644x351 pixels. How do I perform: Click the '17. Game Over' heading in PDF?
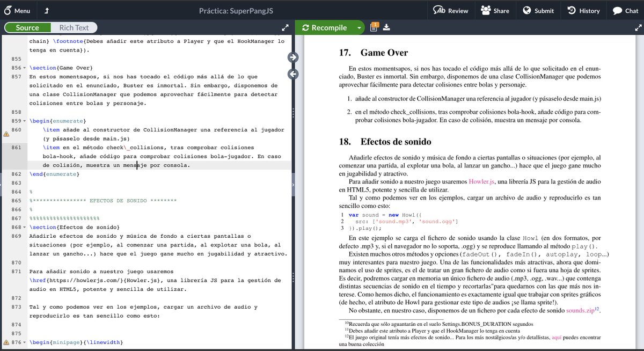pos(374,53)
